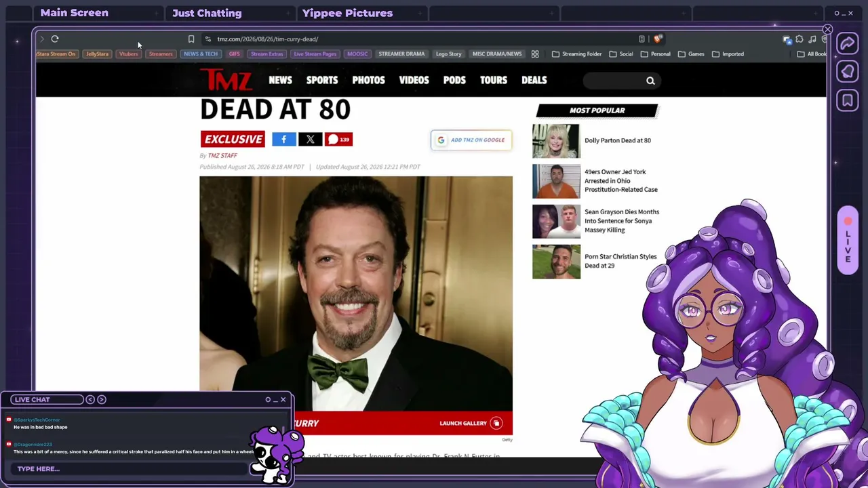Open the Streamers bookmark
The width and height of the screenshot is (868, 488).
pyautogui.click(x=161, y=54)
